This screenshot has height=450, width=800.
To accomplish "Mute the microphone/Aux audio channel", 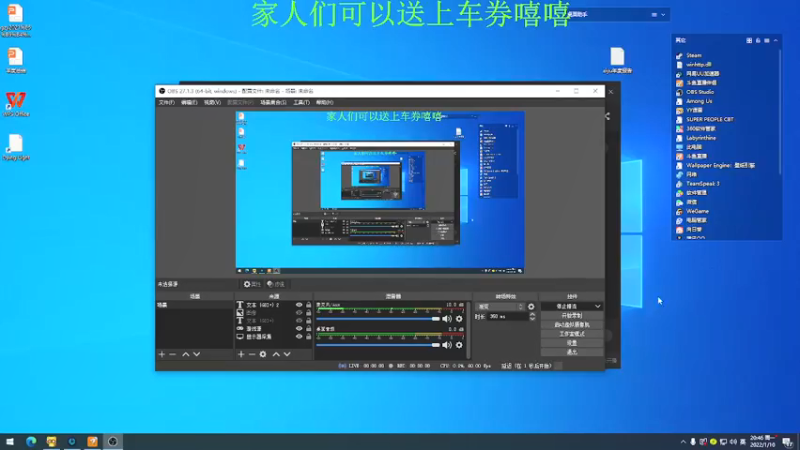I will click(x=447, y=319).
